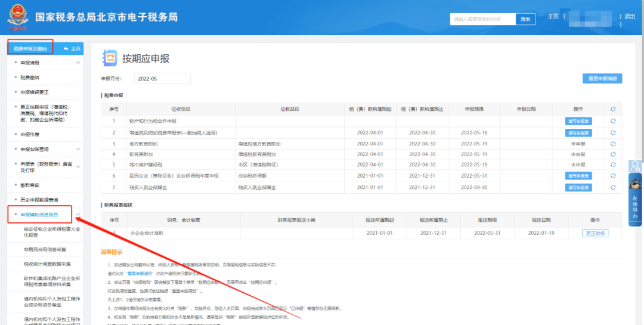Viewport: 644px width, 325px height.
Task: Open 更正往期申报 sidebar item
Action: click(45, 113)
